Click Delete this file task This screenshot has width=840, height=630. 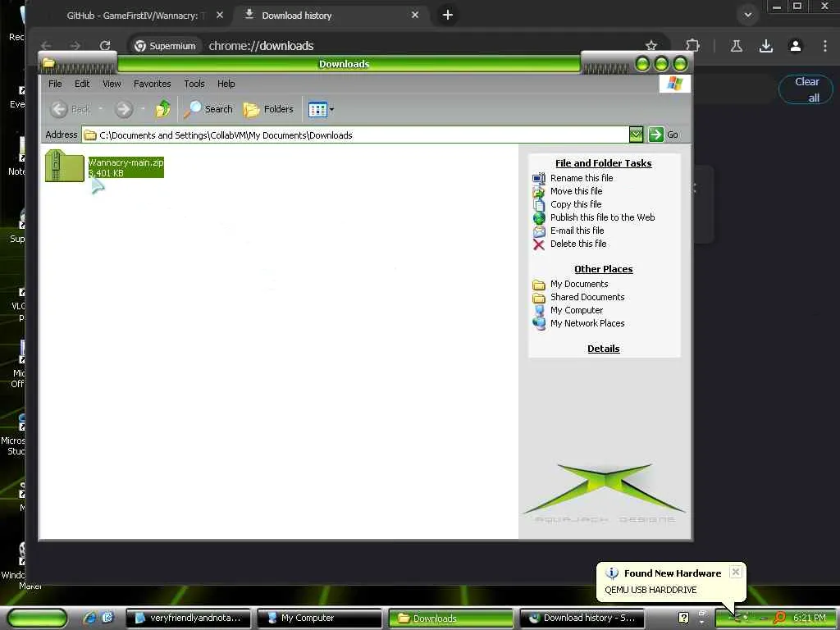[578, 244]
